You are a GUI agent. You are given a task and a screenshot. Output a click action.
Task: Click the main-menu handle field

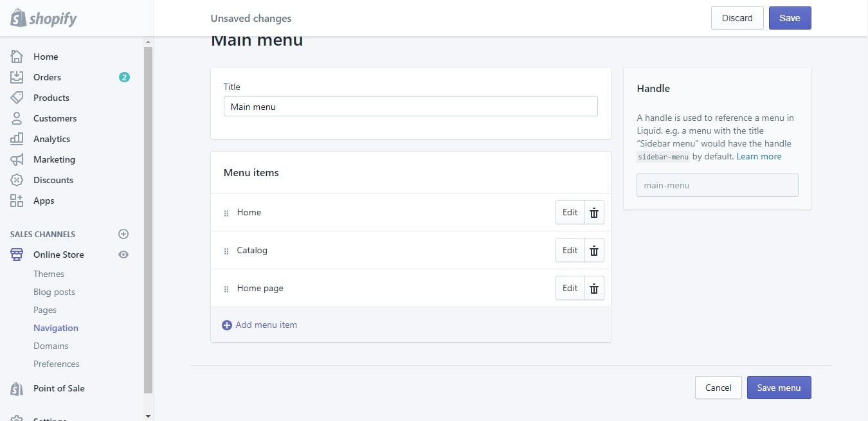tap(717, 185)
